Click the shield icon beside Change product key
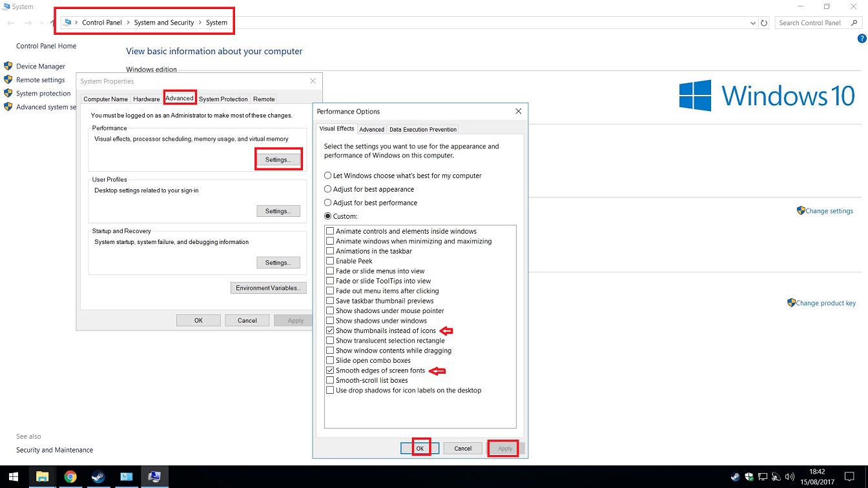This screenshot has width=868, height=488. [791, 303]
